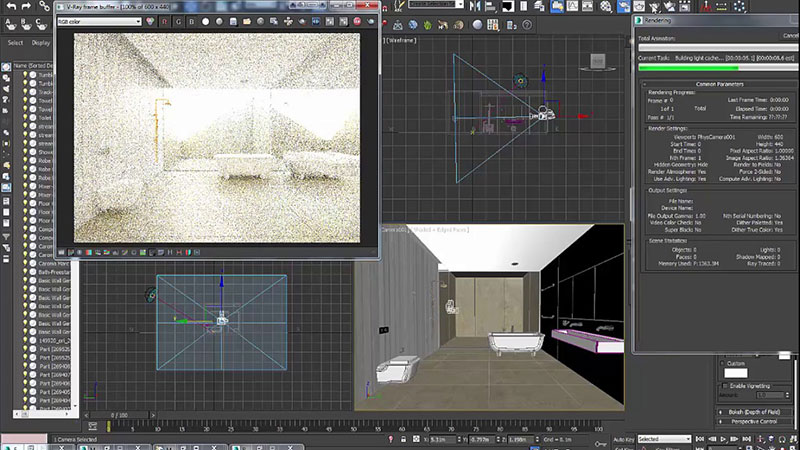Image resolution: width=800 pixels, height=450 pixels.
Task: Click the Redo arrow in main toolbar
Action: [26, 6]
